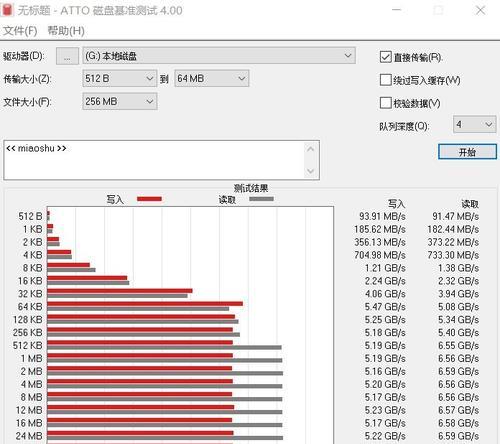500x444 pixels.
Task: Click the ATTO app icon in title bar
Action: (x=7, y=10)
